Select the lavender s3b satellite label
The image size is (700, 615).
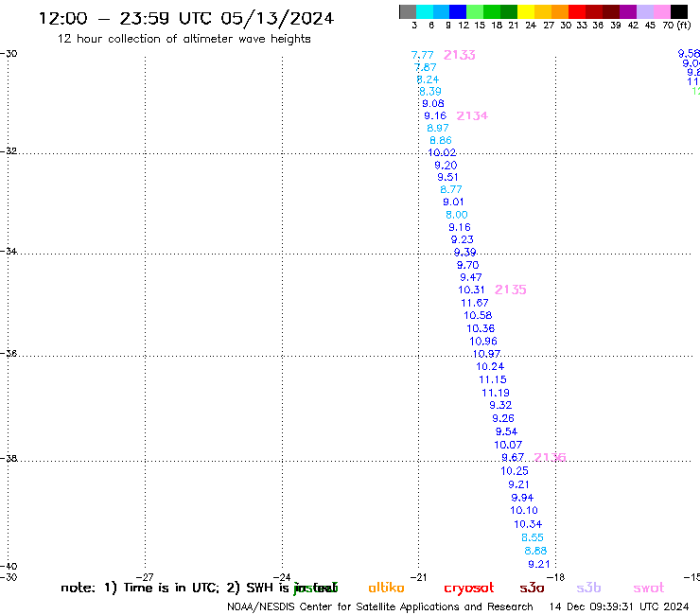[x=588, y=588]
